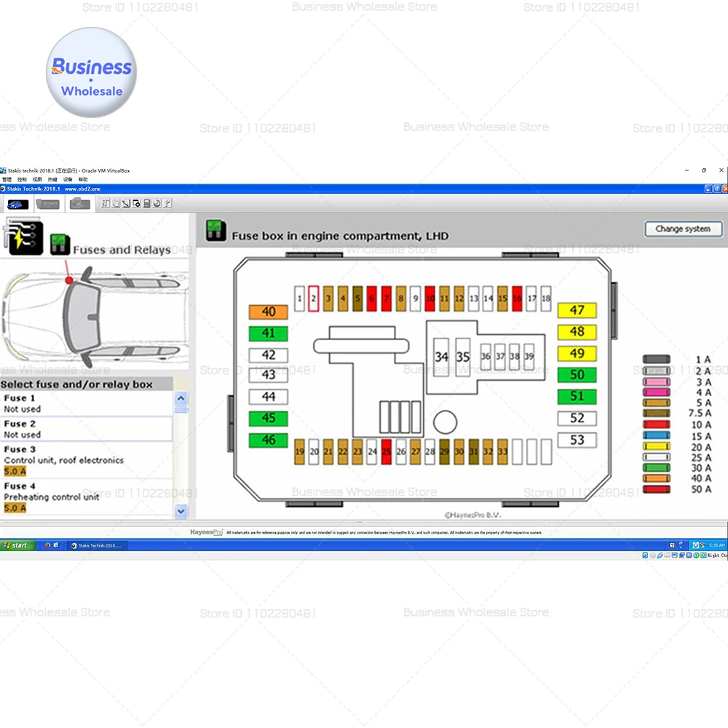728x728 pixels.
Task: Click the up arrow of the fuse list scrollbar
Action: 181,398
